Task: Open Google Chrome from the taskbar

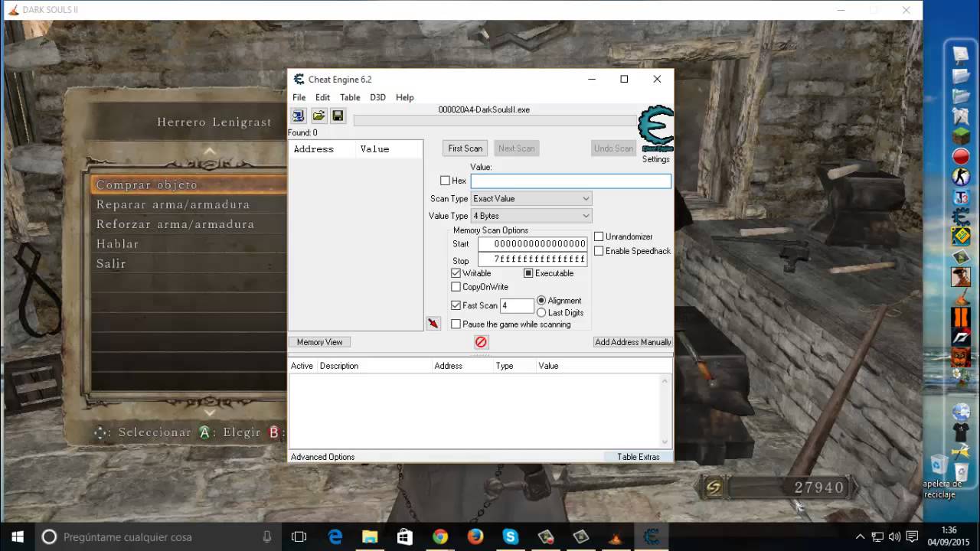Action: (x=440, y=536)
